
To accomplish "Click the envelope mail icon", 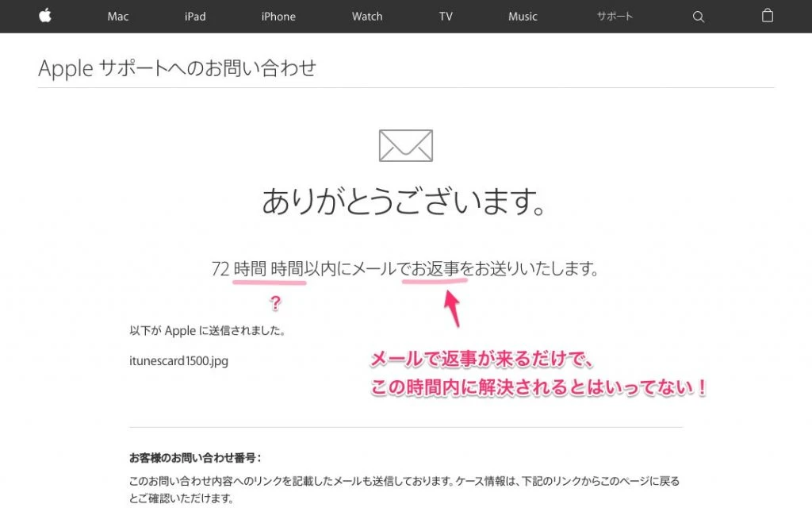I will [405, 145].
